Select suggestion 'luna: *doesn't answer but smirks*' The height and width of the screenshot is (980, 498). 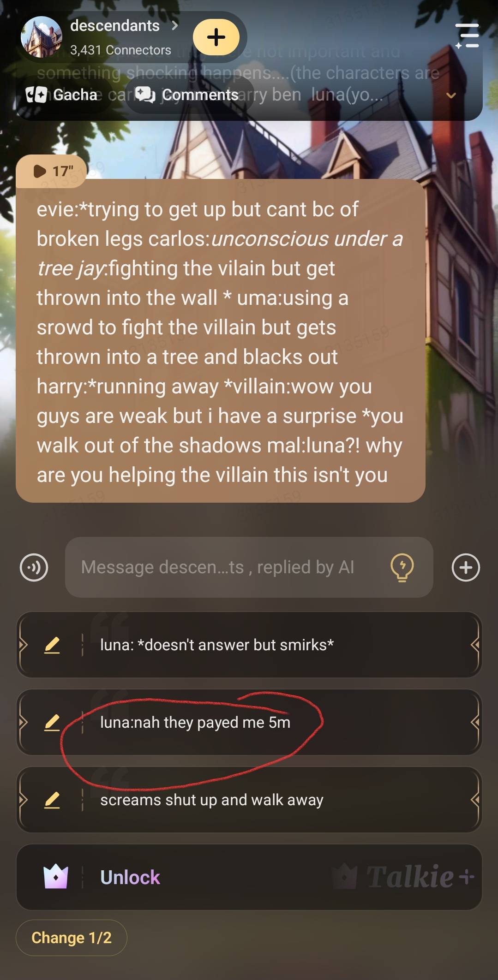click(249, 645)
